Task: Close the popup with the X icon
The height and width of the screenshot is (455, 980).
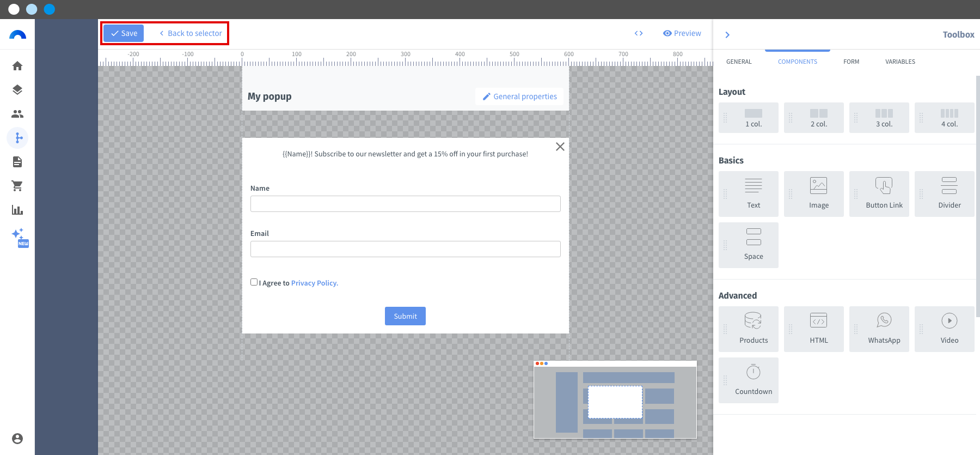Action: 560,147
